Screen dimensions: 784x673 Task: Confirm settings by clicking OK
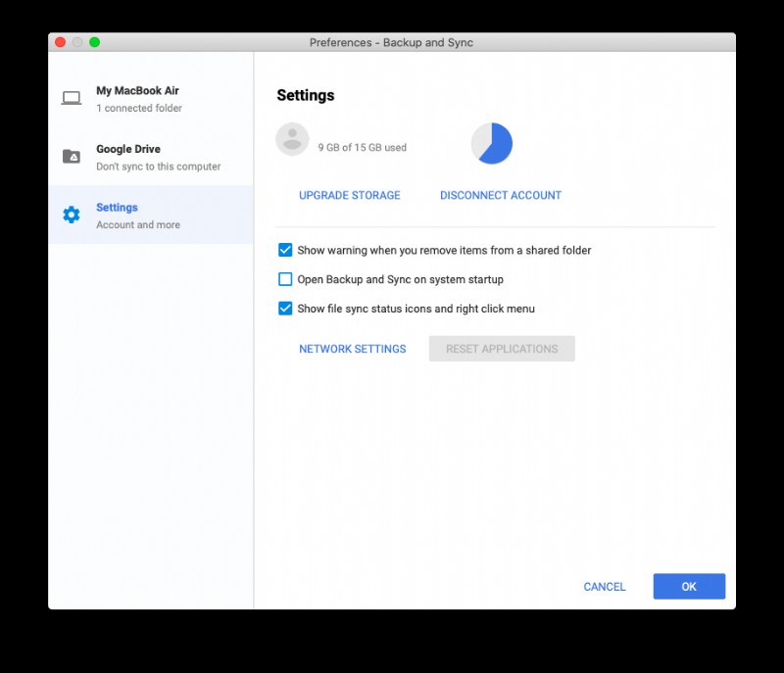[x=689, y=586]
